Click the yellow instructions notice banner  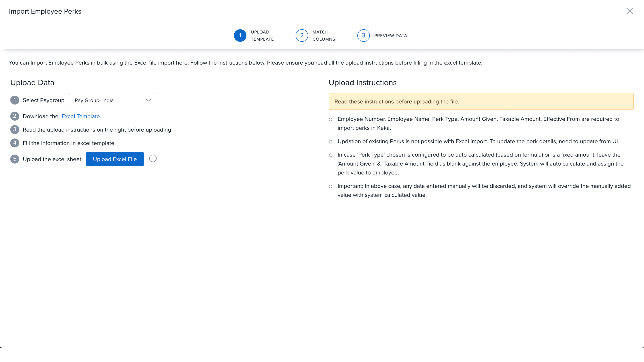(x=481, y=101)
